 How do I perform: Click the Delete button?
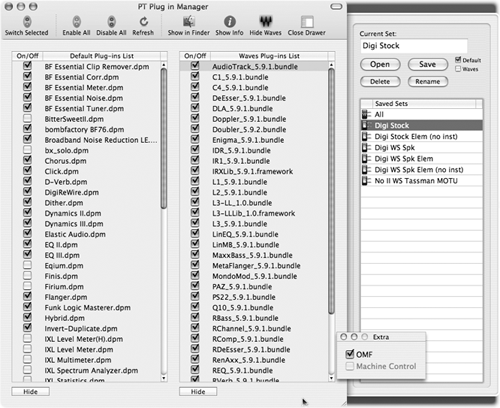point(380,82)
